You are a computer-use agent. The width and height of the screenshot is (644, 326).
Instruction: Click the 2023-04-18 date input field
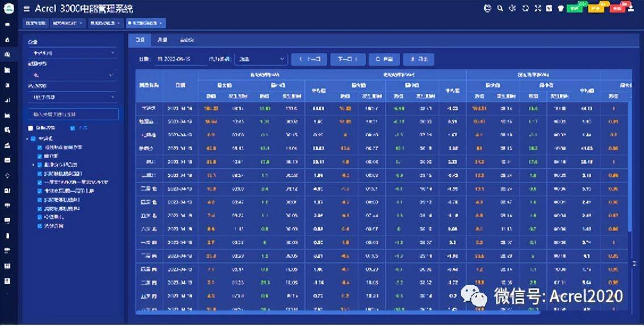[181, 59]
